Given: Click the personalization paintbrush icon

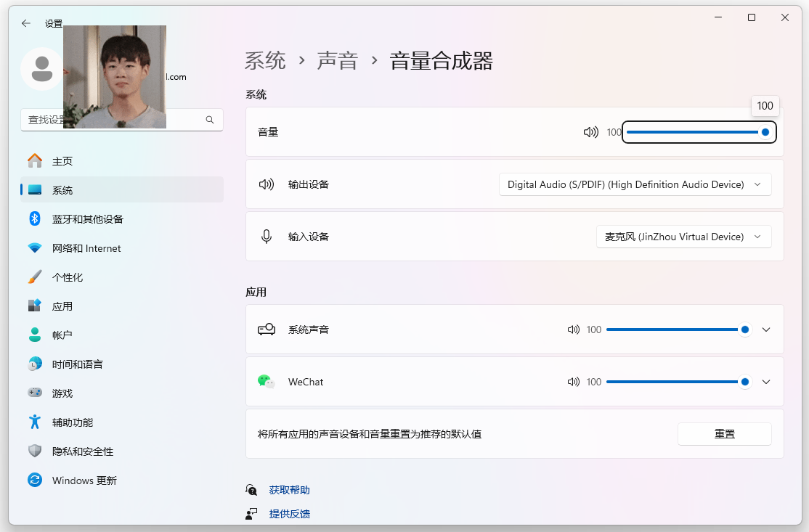Looking at the screenshot, I should coord(35,277).
